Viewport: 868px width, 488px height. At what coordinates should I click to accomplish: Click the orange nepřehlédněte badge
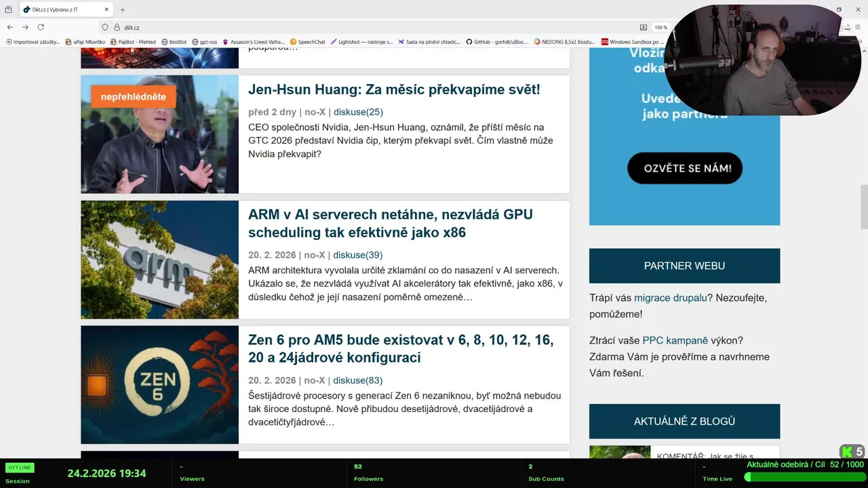[133, 97]
